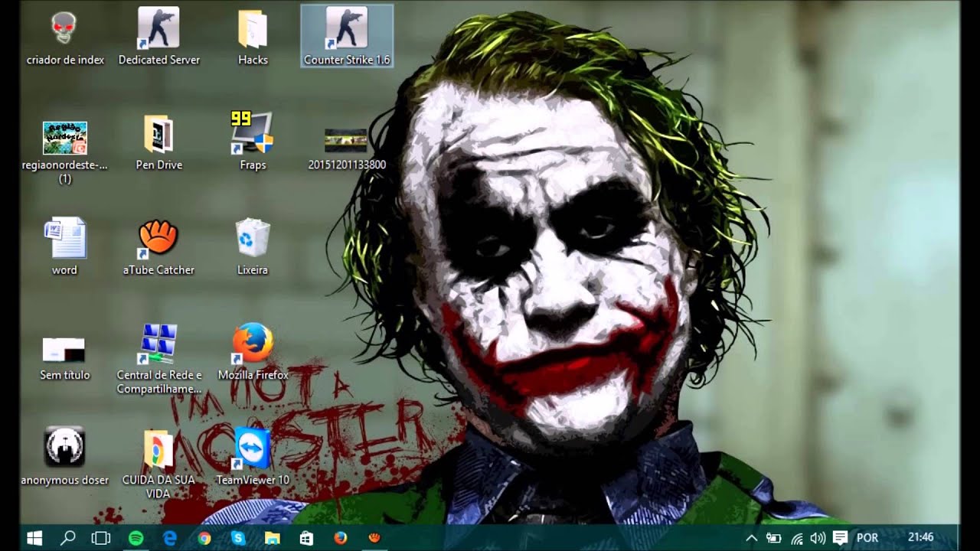Select the TeamViewer 10 shortcut
The width and height of the screenshot is (980, 551).
point(253,457)
